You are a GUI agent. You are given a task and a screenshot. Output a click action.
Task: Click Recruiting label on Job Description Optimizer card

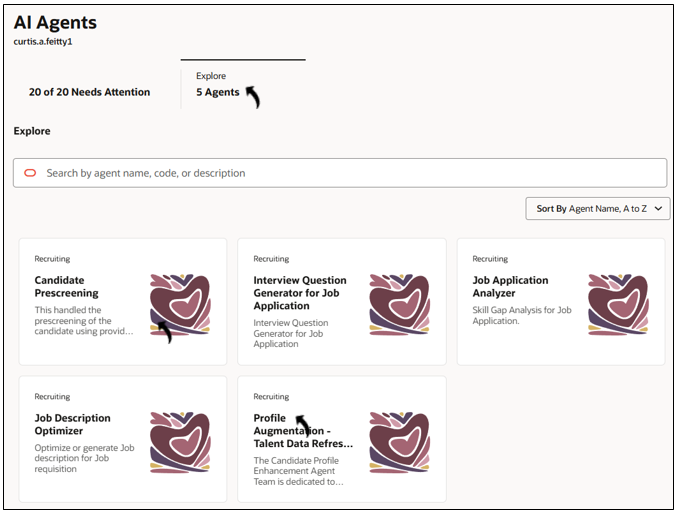tap(53, 397)
